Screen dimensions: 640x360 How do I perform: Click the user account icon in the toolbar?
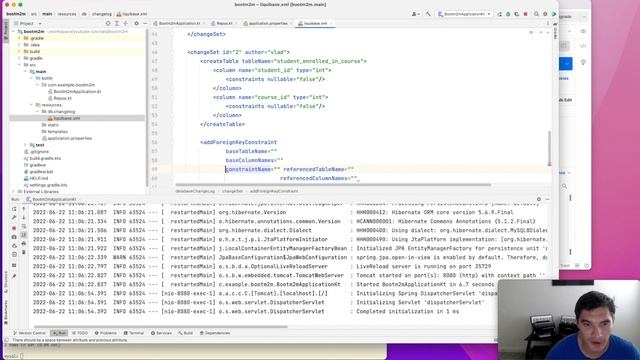click(x=415, y=14)
